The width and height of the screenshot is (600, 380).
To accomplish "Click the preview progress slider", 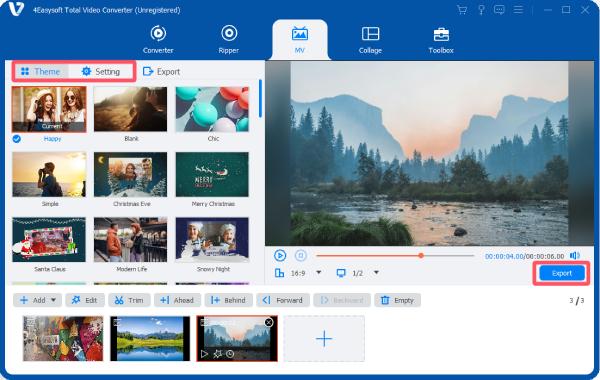I will coord(395,255).
